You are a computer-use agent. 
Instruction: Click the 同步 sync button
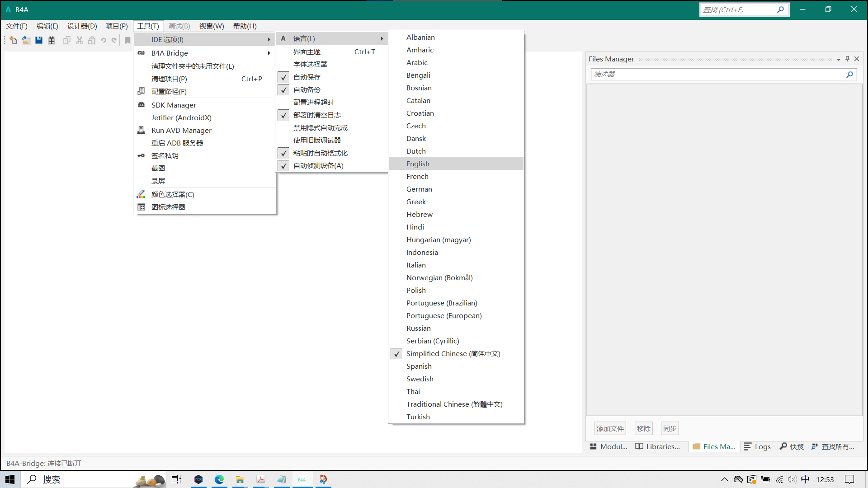[x=670, y=429]
